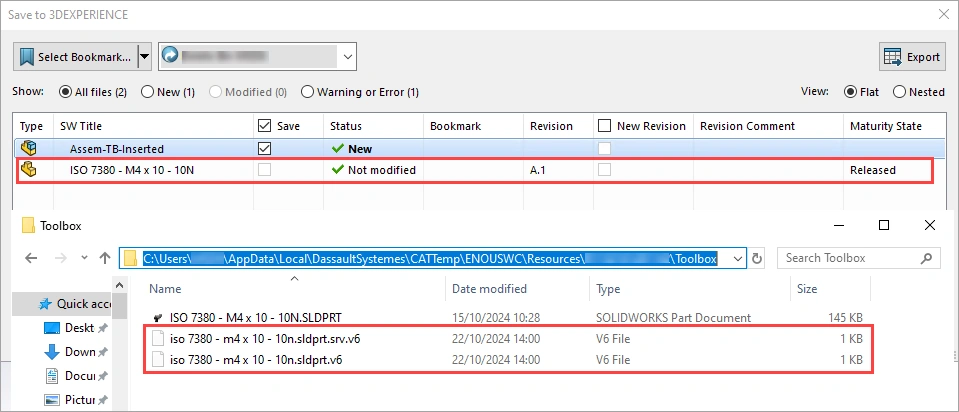Click the Explorer Back arrow

coord(31,258)
